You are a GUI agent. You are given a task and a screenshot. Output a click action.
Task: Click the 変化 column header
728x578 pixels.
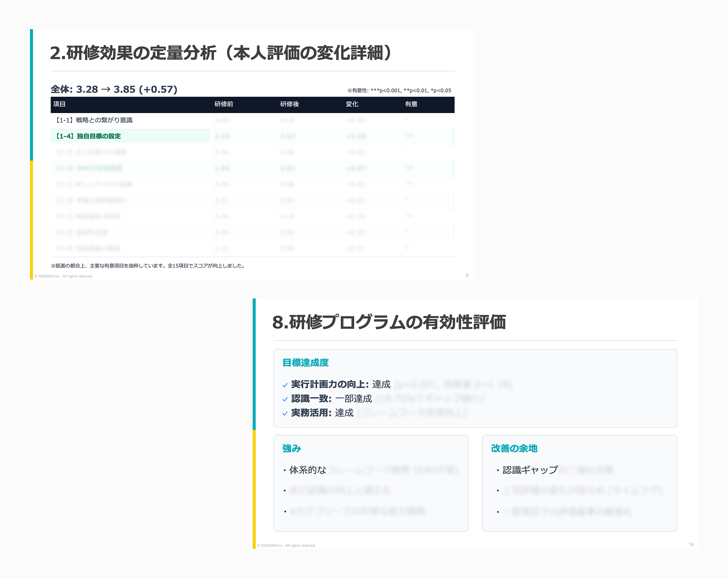pyautogui.click(x=352, y=104)
